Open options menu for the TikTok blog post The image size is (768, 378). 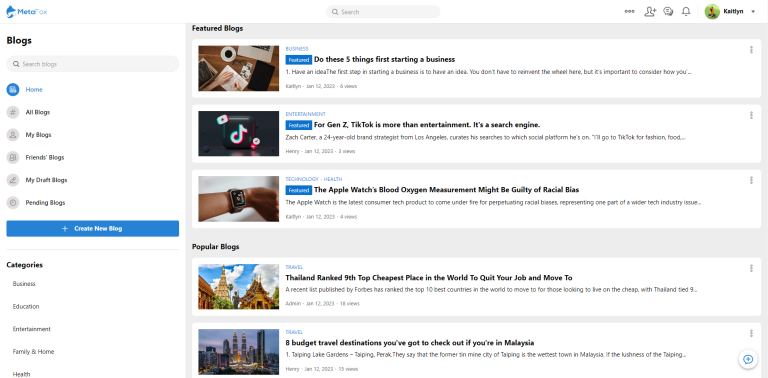pos(751,115)
